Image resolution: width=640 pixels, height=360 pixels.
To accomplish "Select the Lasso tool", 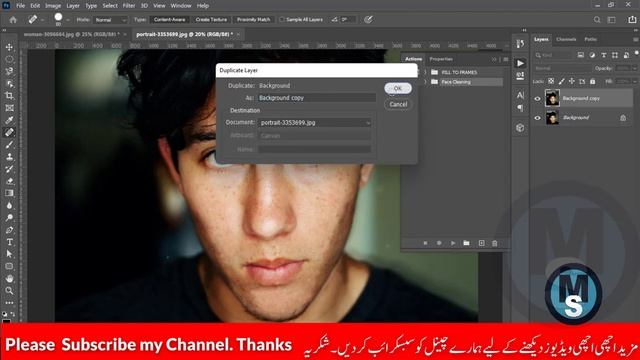I will pos(9,71).
